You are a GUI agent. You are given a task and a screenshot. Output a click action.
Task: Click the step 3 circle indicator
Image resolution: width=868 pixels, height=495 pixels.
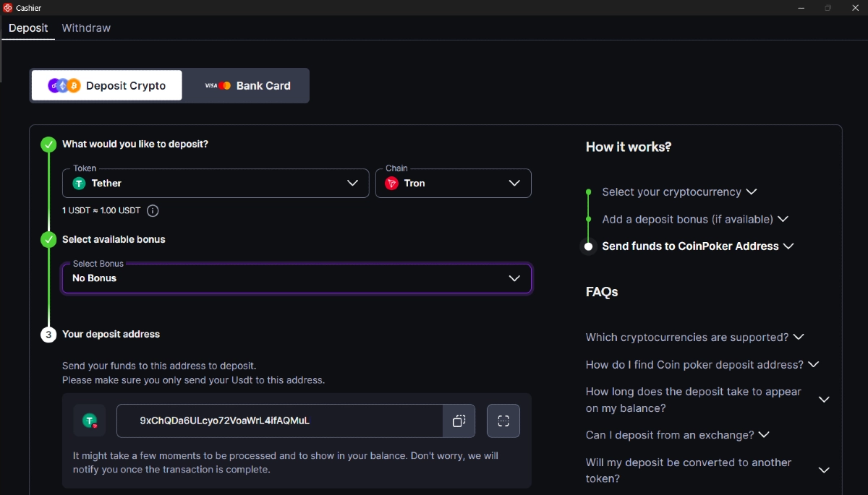click(48, 335)
